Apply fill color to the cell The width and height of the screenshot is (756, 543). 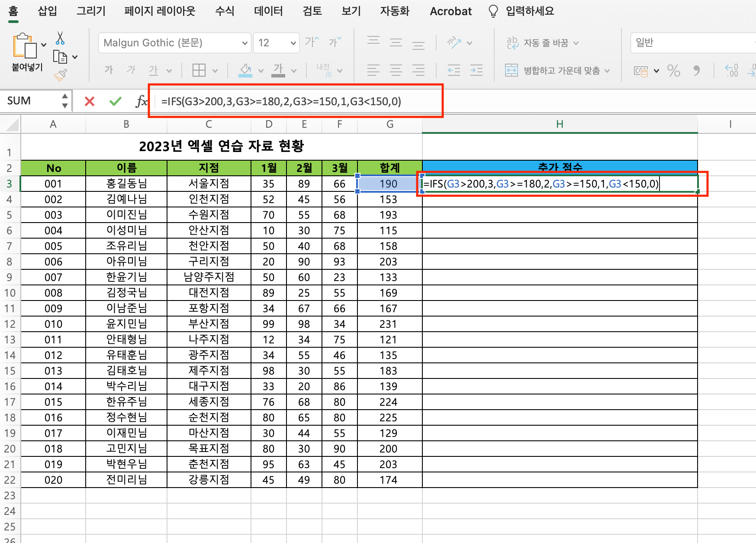[245, 70]
